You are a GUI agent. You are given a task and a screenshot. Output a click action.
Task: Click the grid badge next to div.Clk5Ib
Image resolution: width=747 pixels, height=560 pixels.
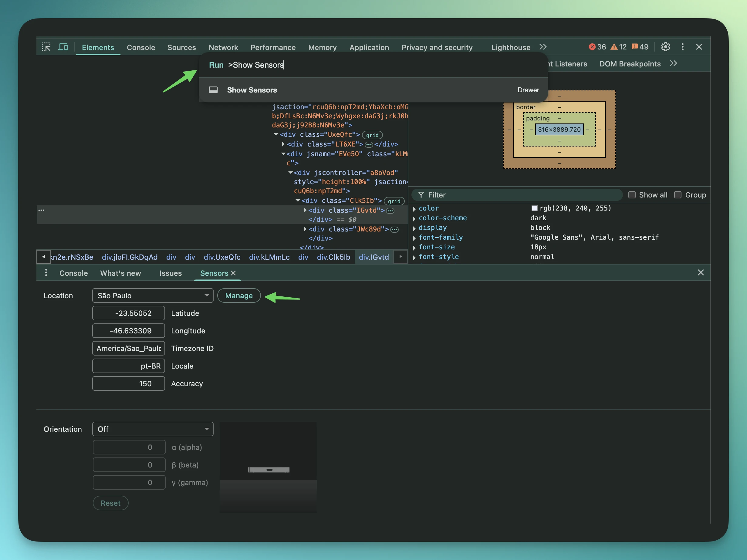[394, 201]
